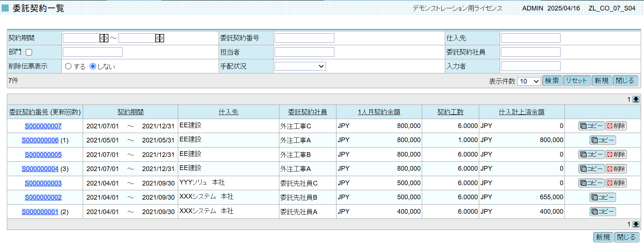Click the bottom pagination download arrow icon

(636, 224)
